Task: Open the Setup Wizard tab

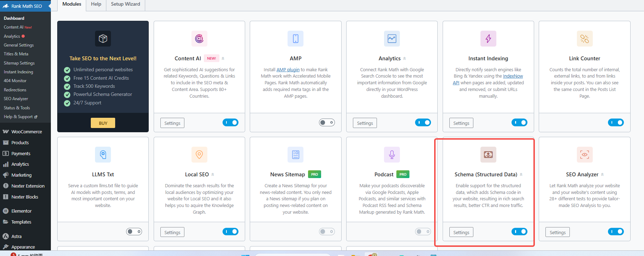Action: pos(125,4)
